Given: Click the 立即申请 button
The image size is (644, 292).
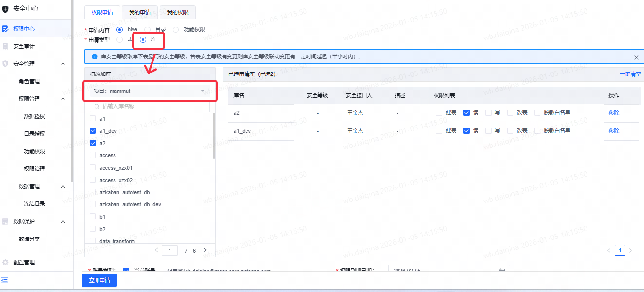Looking at the screenshot, I should [x=99, y=280].
